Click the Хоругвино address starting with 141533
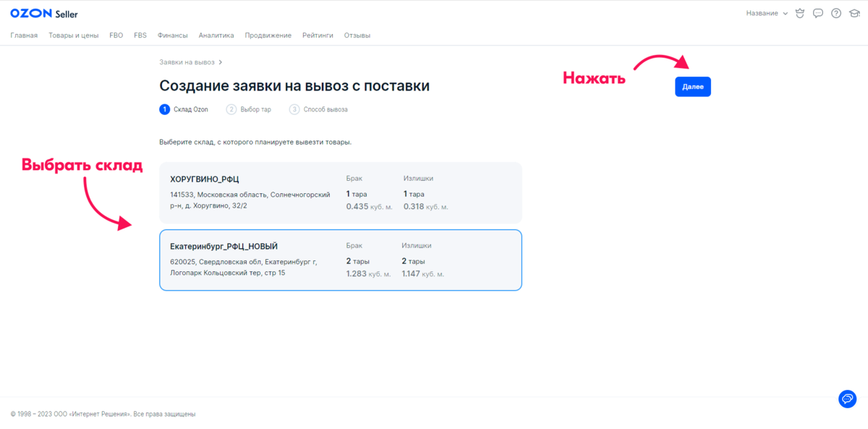This screenshot has width=868, height=429. (250, 200)
